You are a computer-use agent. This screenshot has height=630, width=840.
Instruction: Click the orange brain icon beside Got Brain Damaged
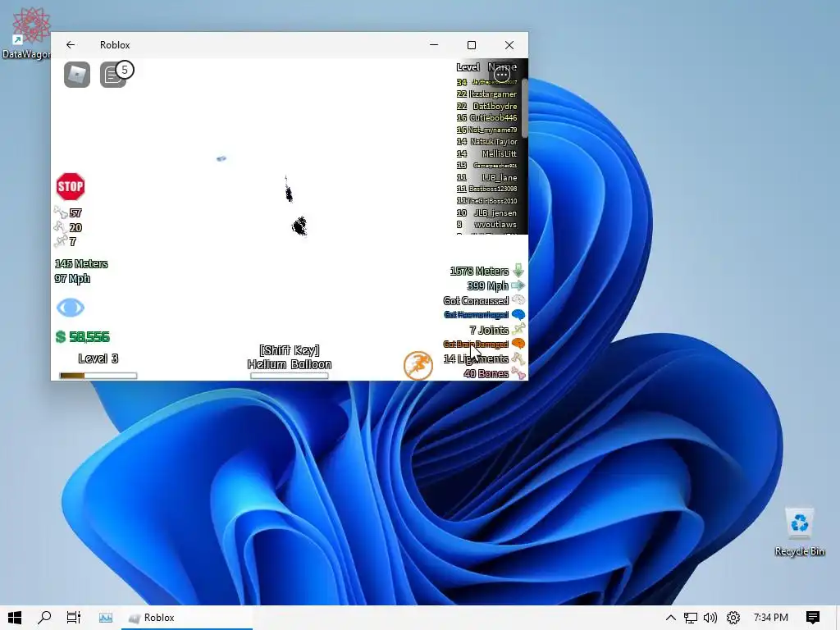518,344
